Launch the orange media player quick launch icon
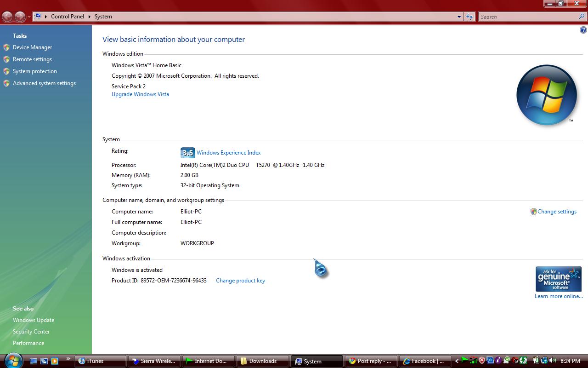 click(55, 361)
